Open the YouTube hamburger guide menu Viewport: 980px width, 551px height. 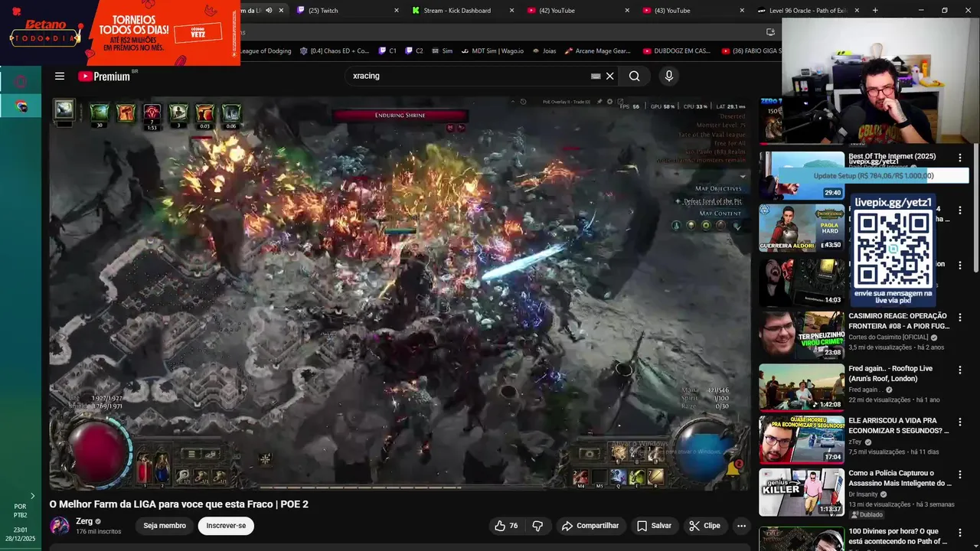pyautogui.click(x=60, y=76)
